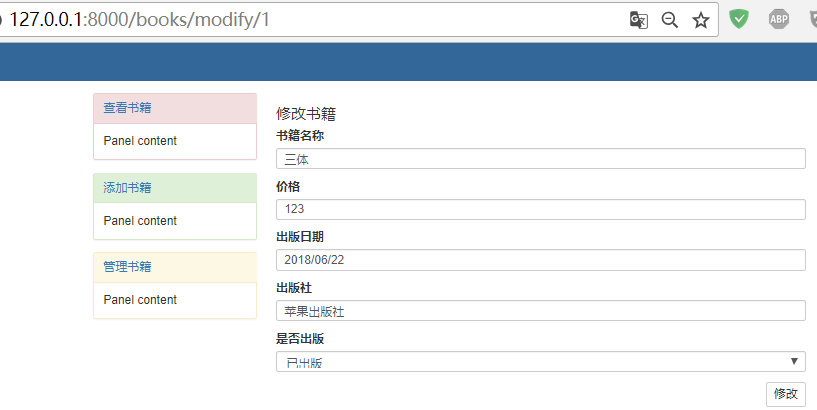Open the 已出版 select box
This screenshot has height=410, width=817.
click(x=541, y=362)
